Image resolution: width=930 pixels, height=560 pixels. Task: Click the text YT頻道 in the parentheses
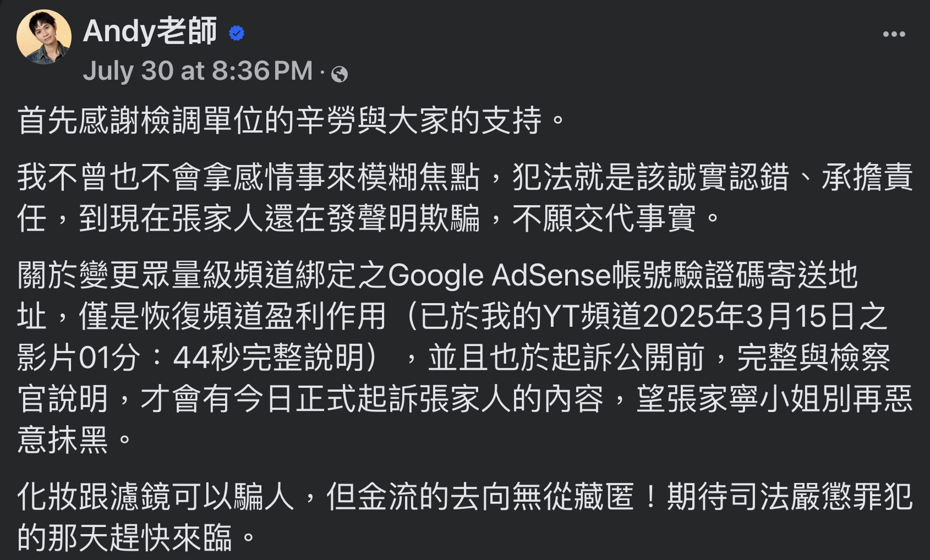(x=592, y=317)
